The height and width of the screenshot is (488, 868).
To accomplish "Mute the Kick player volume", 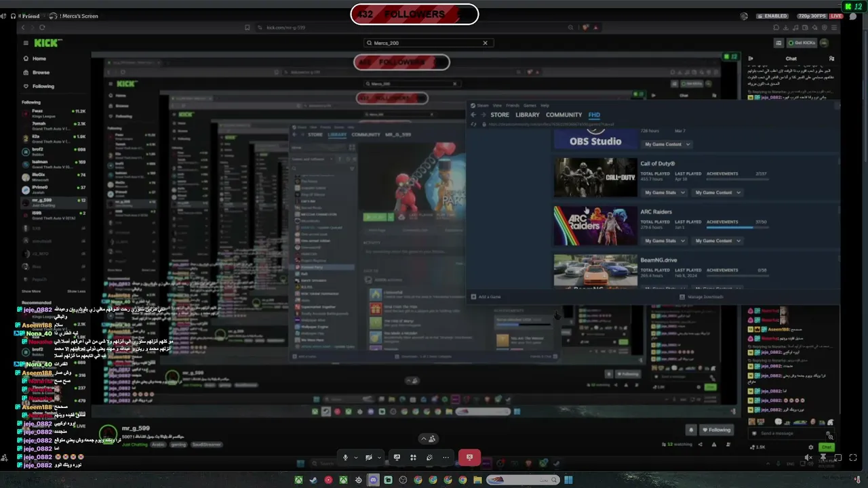I will [x=808, y=458].
